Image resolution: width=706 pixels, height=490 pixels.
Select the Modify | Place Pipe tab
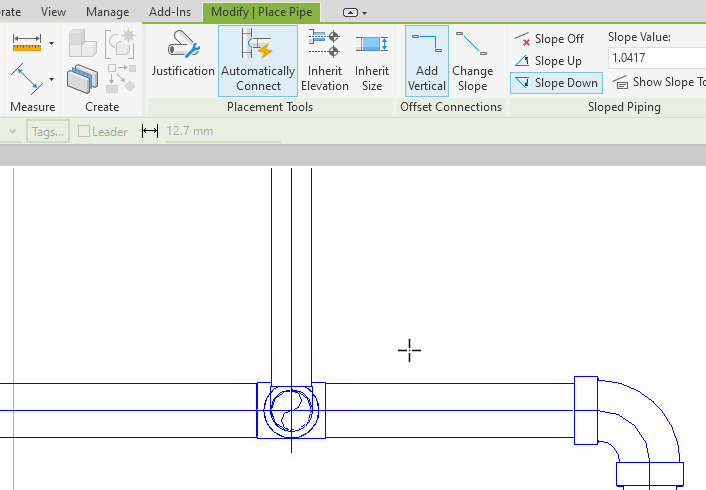[262, 12]
